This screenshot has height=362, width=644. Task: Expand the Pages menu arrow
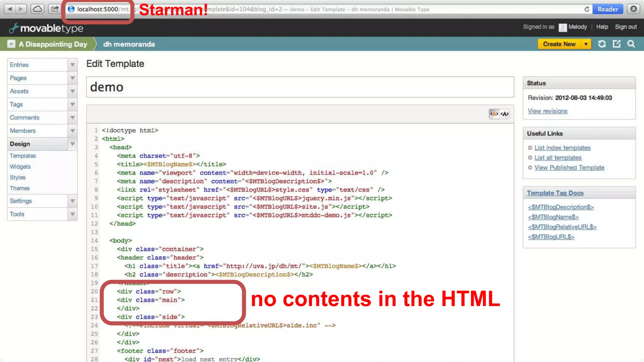73,78
